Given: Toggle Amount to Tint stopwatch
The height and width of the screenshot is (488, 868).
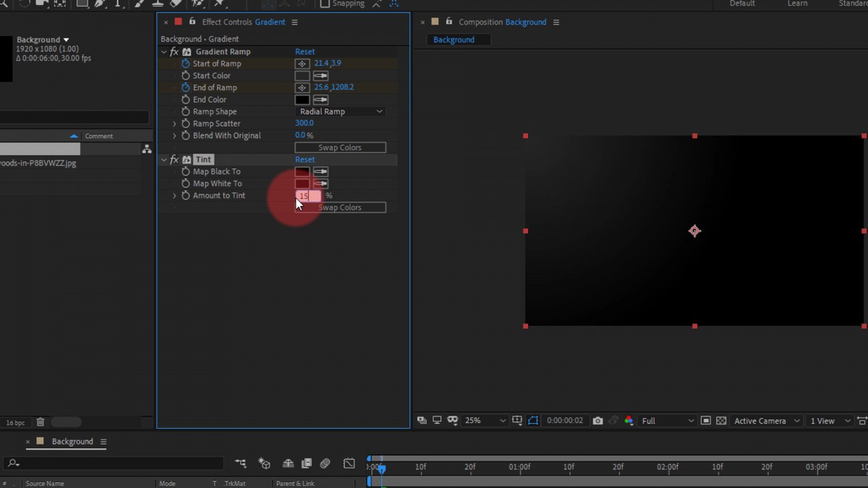Looking at the screenshot, I should point(185,195).
